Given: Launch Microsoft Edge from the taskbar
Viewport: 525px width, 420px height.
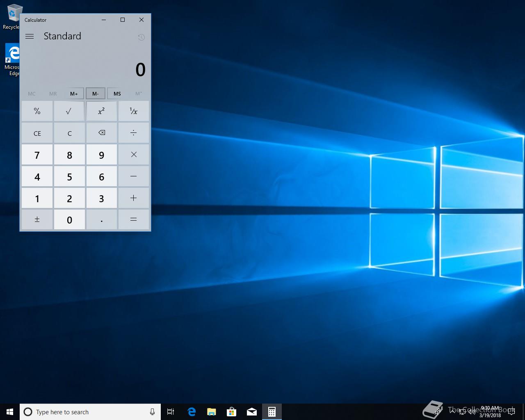Looking at the screenshot, I should coord(191,412).
